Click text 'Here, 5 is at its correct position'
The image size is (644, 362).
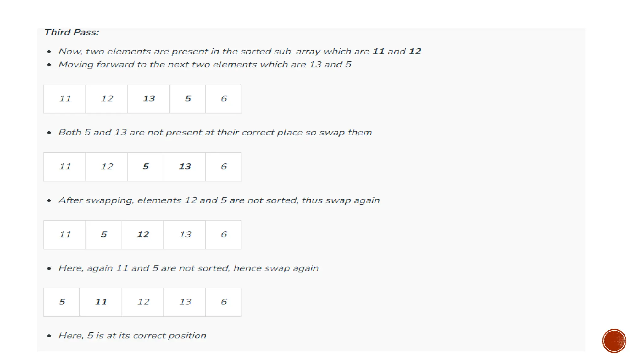click(x=132, y=336)
